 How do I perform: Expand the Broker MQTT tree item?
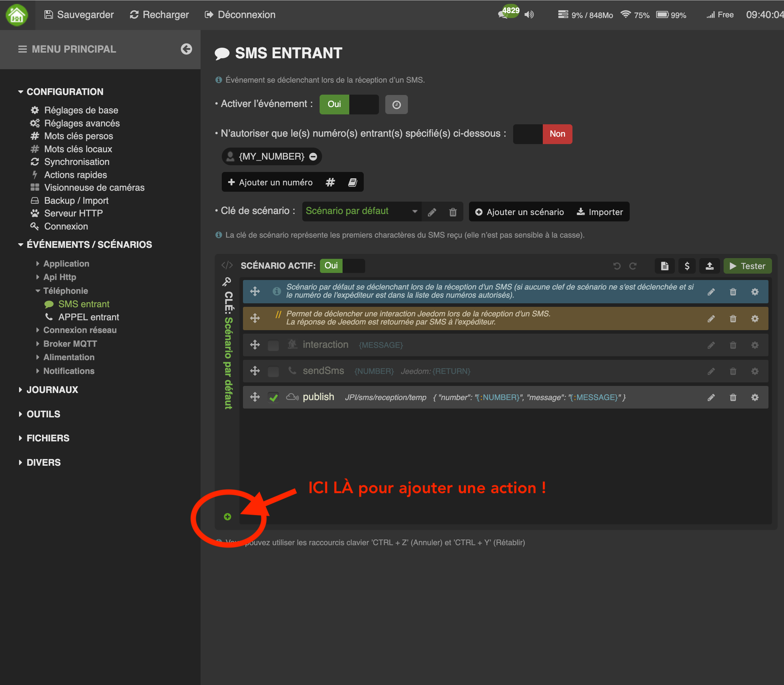(x=70, y=344)
